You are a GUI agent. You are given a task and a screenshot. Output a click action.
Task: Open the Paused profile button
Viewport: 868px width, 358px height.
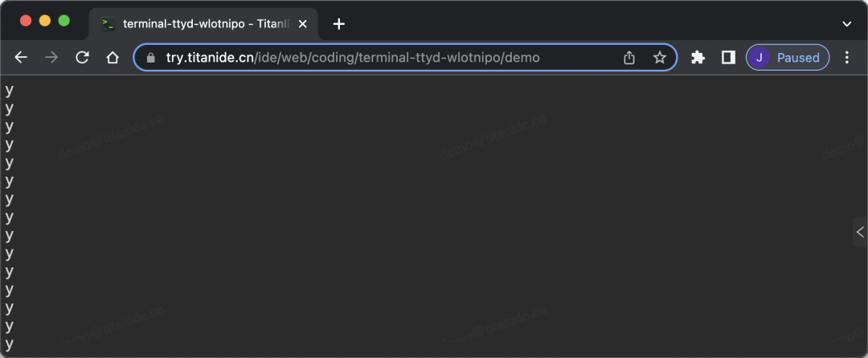click(x=788, y=58)
